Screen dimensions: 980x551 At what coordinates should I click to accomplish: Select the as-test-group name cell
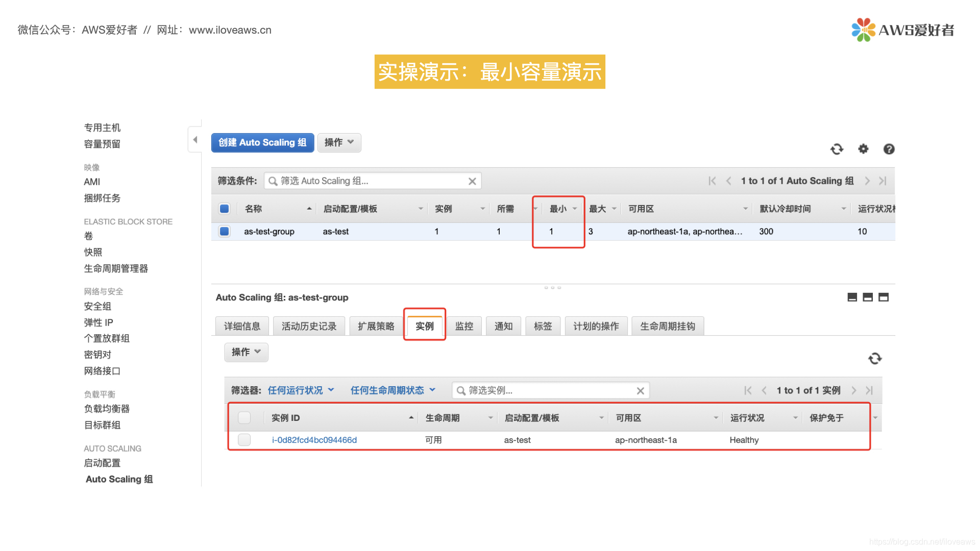coord(269,231)
